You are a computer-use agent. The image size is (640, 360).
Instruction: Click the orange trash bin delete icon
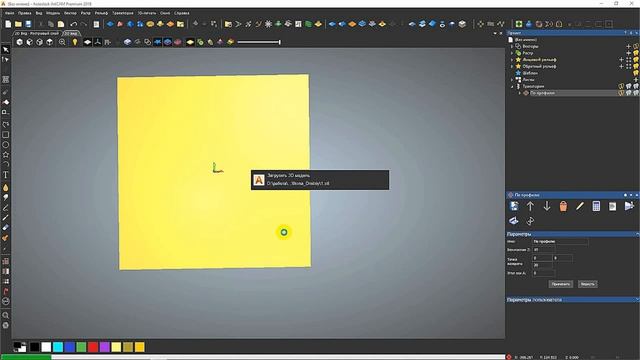563,207
